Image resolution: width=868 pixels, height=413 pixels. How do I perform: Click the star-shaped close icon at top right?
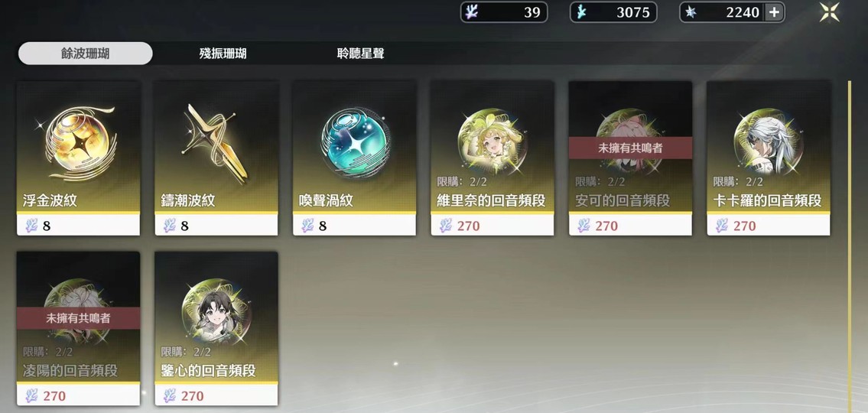pyautogui.click(x=829, y=12)
